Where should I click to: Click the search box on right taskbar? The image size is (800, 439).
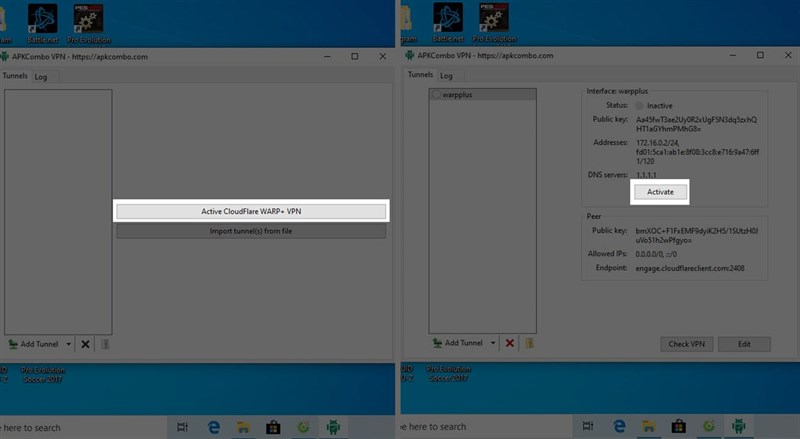(x=487, y=426)
